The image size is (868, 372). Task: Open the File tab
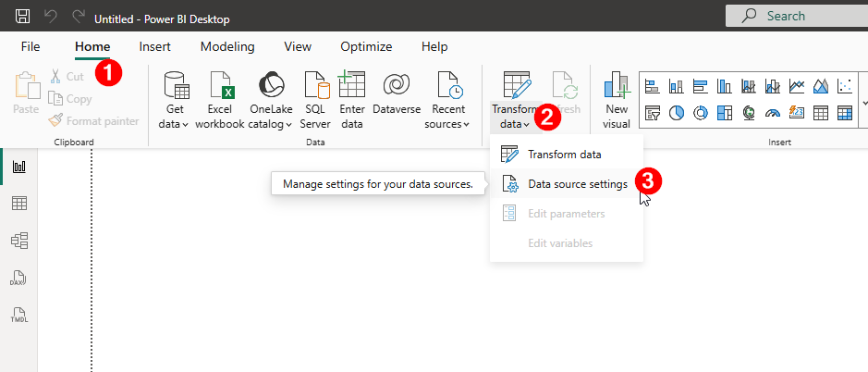pos(31,46)
